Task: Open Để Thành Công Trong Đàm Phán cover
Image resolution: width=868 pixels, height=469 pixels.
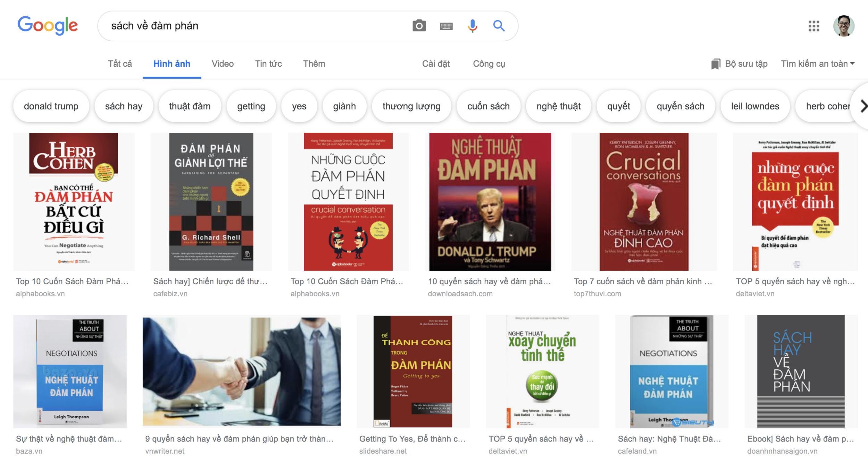Action: coord(413,371)
